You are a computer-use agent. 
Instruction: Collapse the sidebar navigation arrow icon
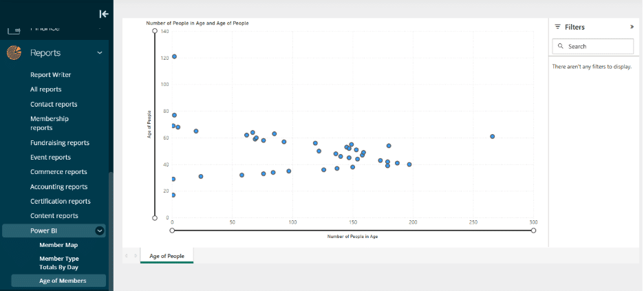point(103,14)
